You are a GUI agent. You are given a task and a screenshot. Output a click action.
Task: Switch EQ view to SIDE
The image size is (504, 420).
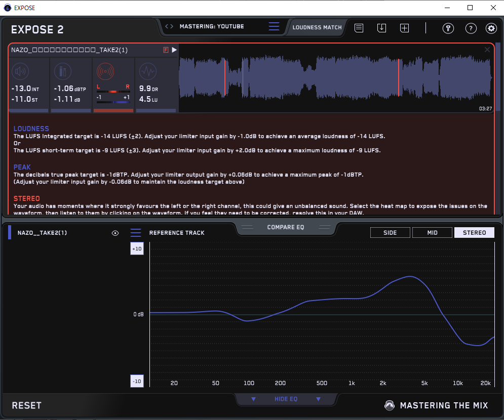coord(390,232)
